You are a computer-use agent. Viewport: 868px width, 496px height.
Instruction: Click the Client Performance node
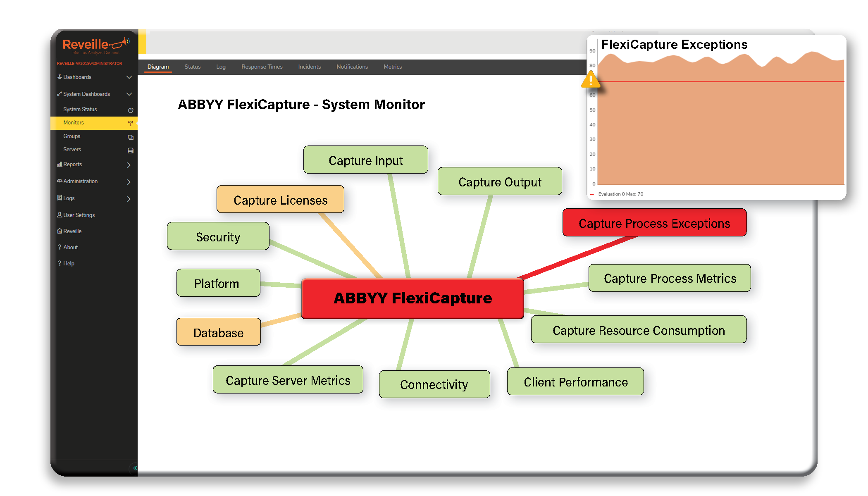coord(575,382)
